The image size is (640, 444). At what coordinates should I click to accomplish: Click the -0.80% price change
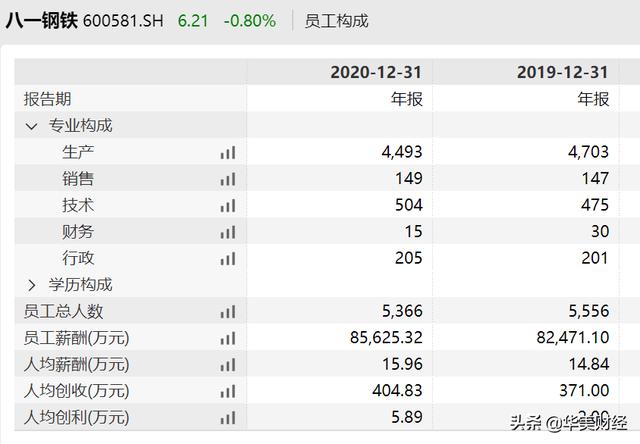pyautogui.click(x=249, y=20)
